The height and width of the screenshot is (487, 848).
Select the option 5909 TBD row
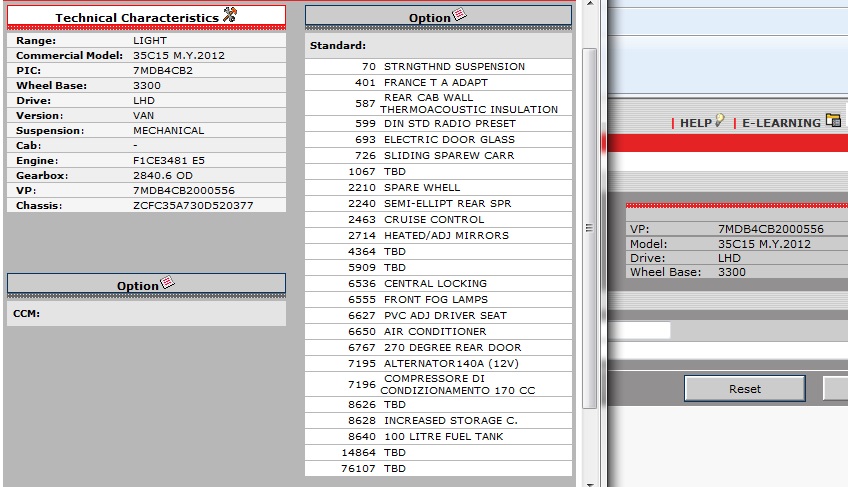[x=439, y=267]
